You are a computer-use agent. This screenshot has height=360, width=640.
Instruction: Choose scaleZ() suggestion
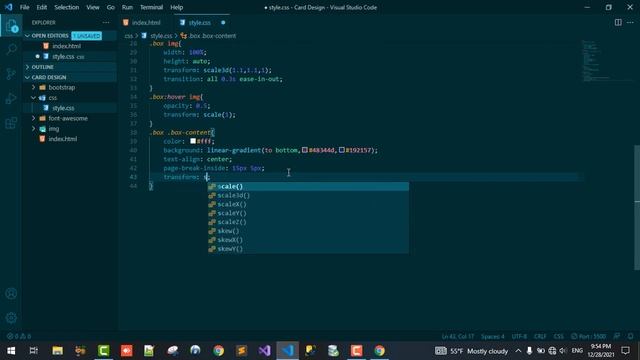pos(308,222)
